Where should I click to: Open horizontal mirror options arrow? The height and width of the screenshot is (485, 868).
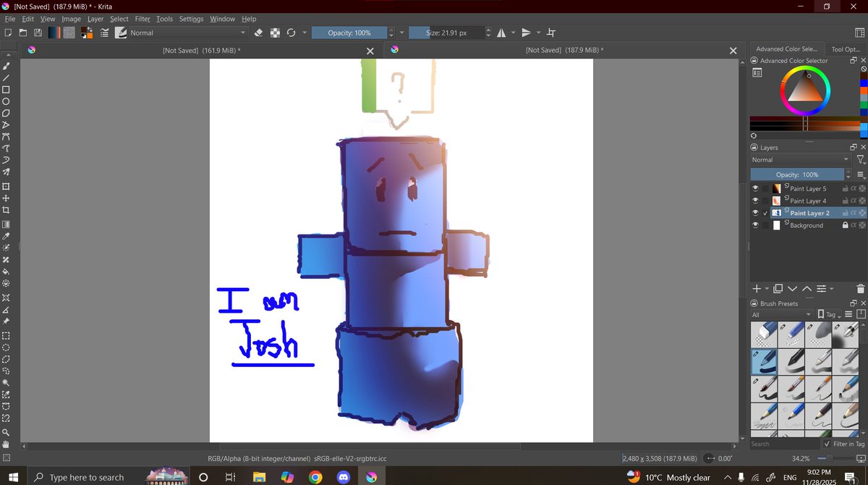point(513,33)
